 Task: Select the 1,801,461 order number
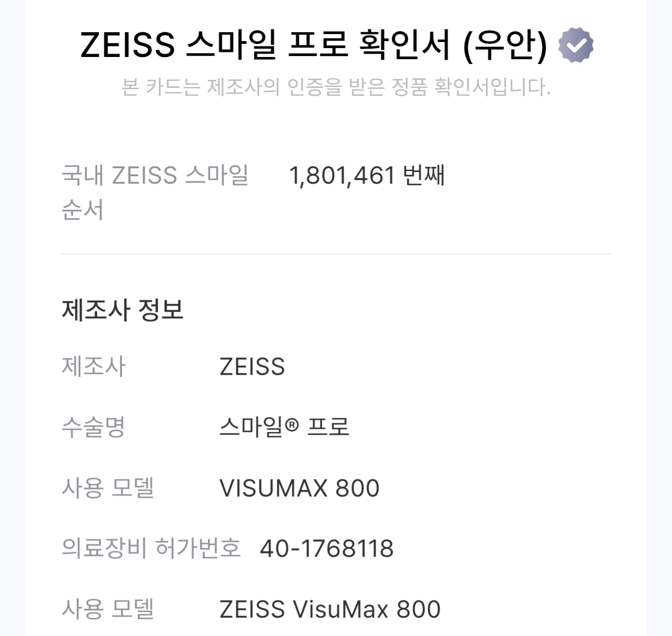(342, 176)
